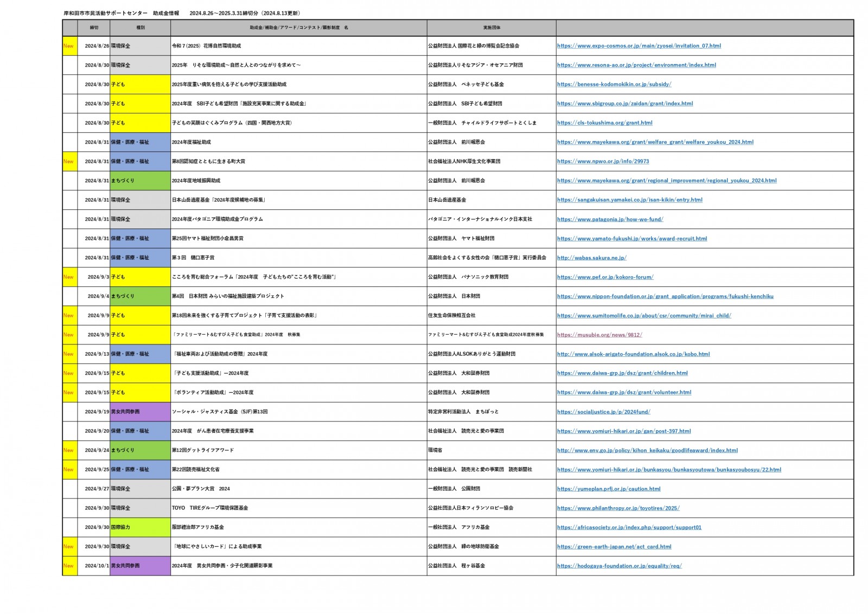Open the npwo.or.jp info/29973 link

click(x=603, y=162)
